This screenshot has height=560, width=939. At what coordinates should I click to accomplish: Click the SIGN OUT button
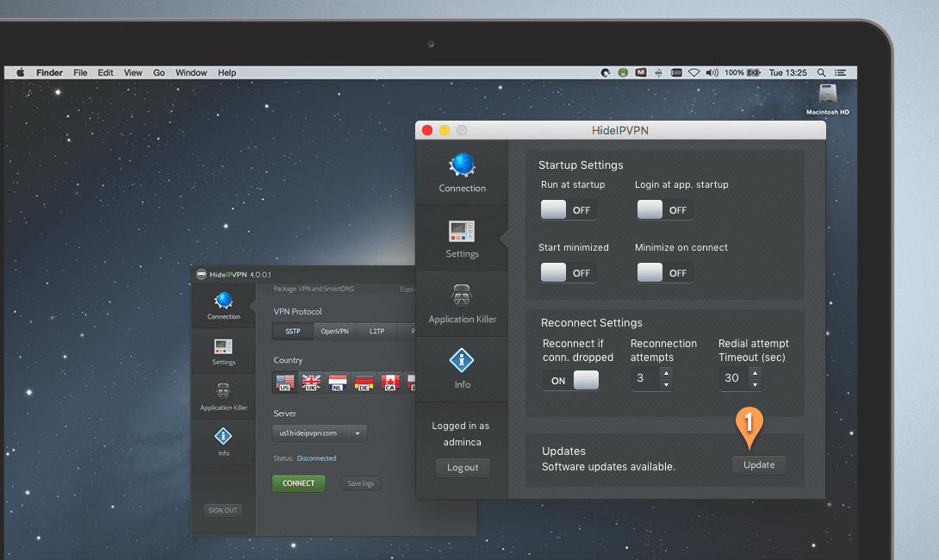click(x=223, y=510)
